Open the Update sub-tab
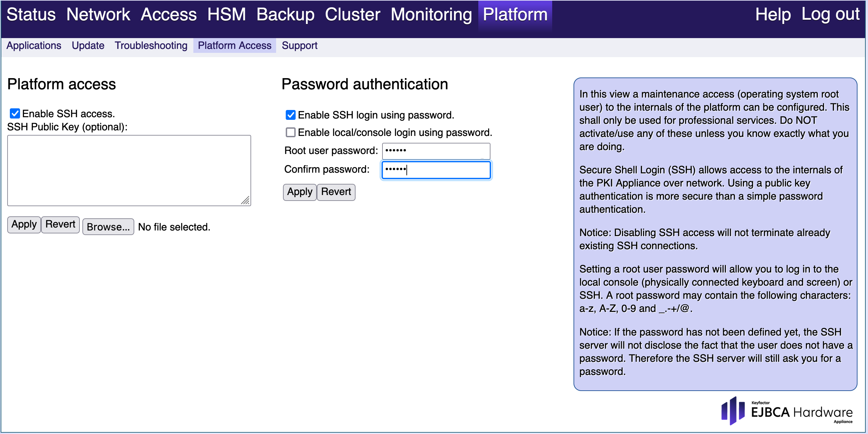Viewport: 868px width, 434px height. point(88,46)
